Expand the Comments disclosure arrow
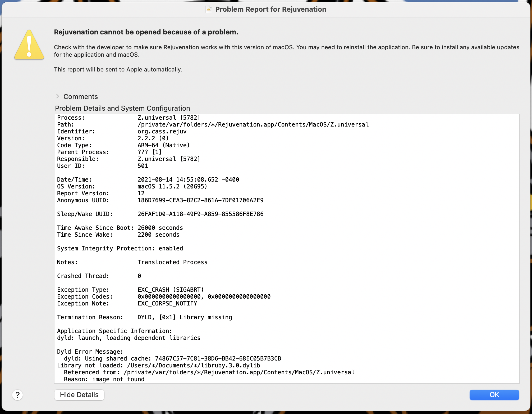532x414 pixels. 58,96
